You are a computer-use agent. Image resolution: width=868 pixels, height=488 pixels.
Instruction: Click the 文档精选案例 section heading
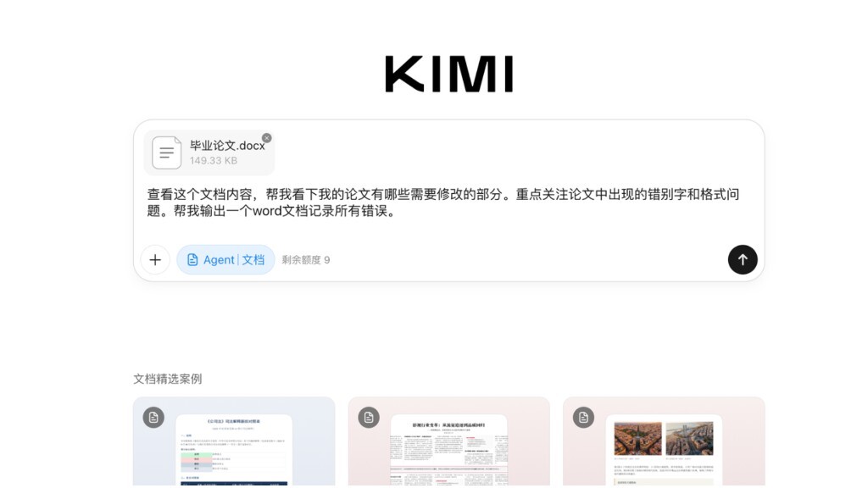pyautogui.click(x=168, y=379)
